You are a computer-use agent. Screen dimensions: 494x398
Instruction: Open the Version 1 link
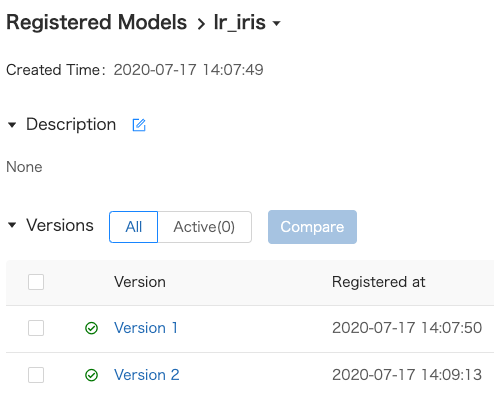(146, 328)
